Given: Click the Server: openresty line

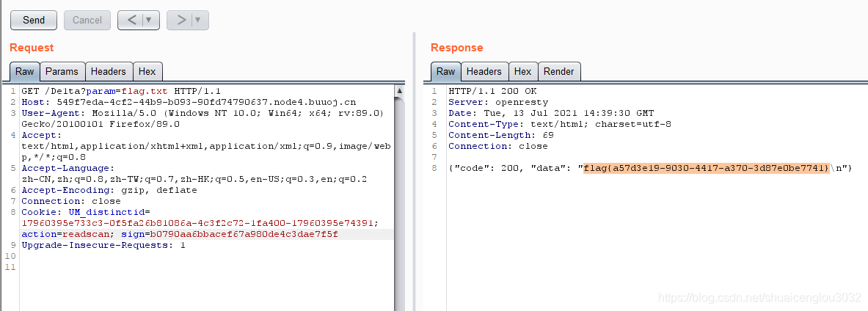Looking at the screenshot, I should pyautogui.click(x=498, y=102).
